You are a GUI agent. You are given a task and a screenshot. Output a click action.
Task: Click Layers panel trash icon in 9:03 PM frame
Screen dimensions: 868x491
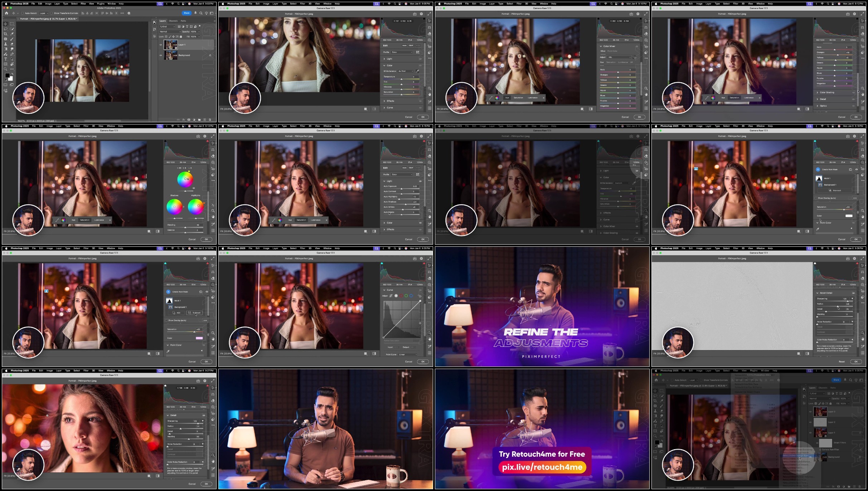click(x=210, y=120)
